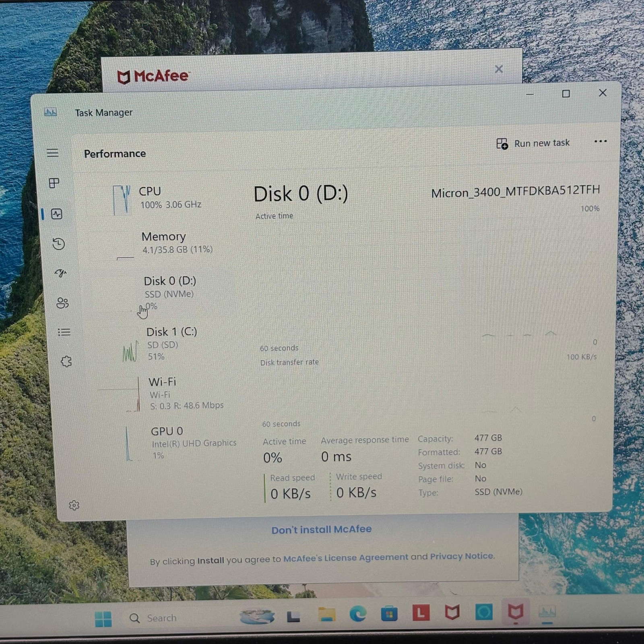644x644 pixels.
Task: Click the Read speed 0 KB/s value
Action: click(290, 494)
